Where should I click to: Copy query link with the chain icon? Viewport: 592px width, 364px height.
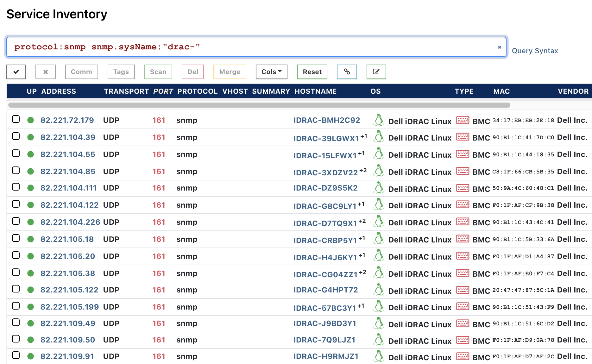(x=347, y=72)
